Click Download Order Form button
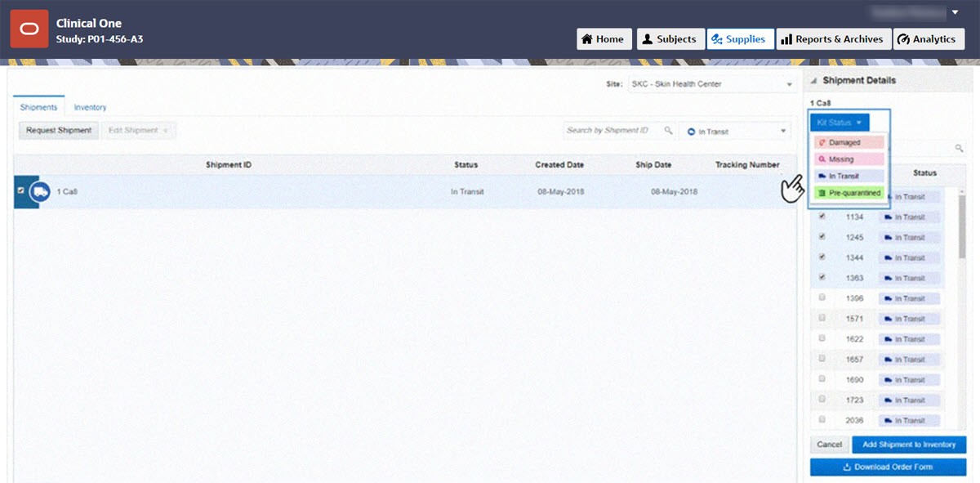This screenshot has width=980, height=483. point(888,467)
